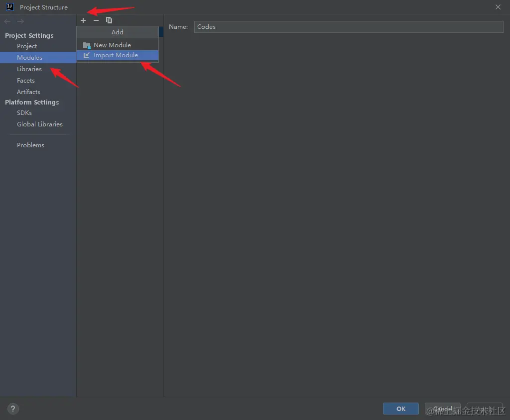
Task: Confirm with the OK button
Action: tap(401, 409)
